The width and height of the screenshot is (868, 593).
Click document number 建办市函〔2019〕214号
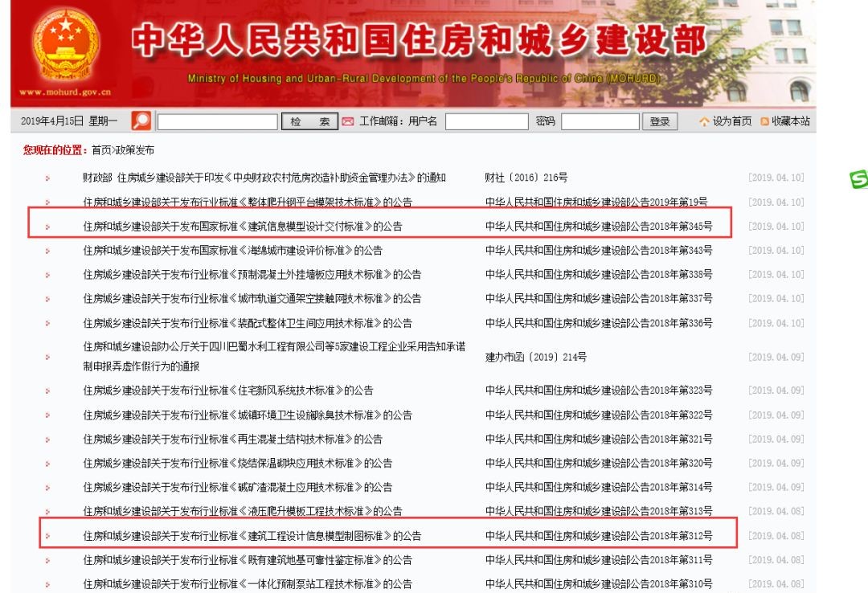pyautogui.click(x=536, y=357)
